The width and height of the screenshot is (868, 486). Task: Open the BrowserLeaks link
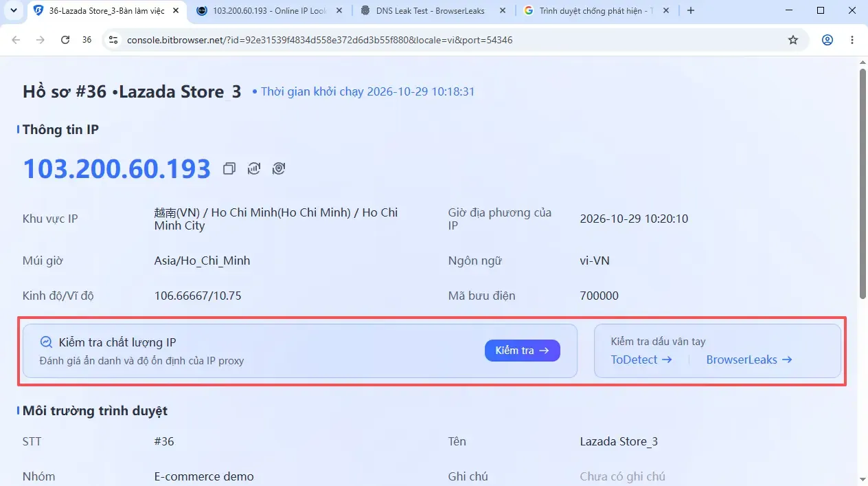749,360
